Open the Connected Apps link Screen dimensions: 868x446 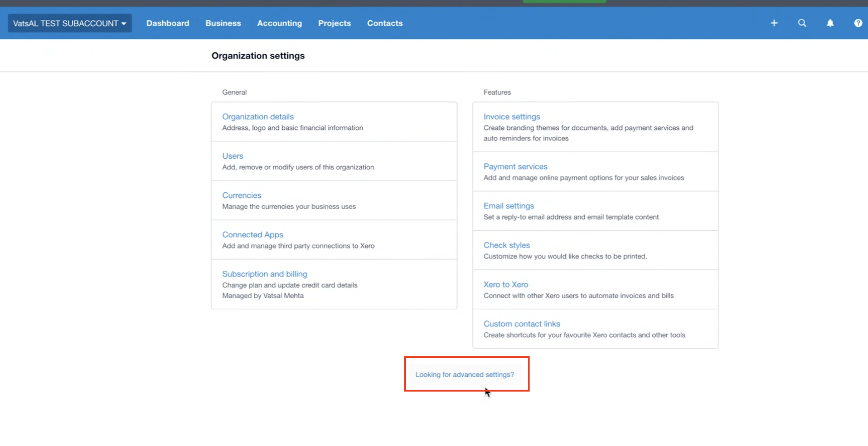pyautogui.click(x=252, y=235)
